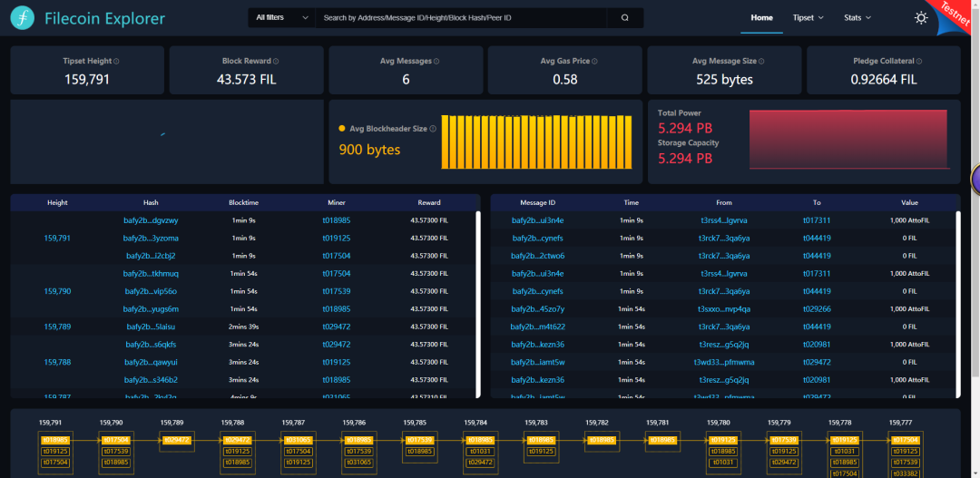Expand the Tipset menu

coord(808,18)
